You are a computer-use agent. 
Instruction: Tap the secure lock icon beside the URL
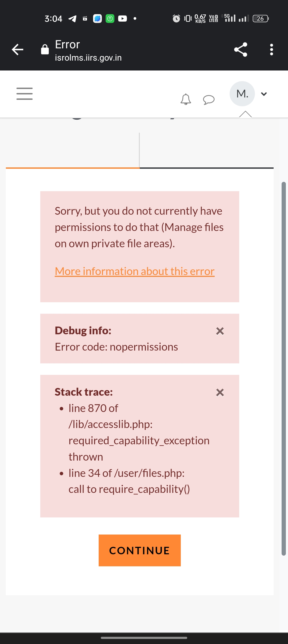pos(45,49)
